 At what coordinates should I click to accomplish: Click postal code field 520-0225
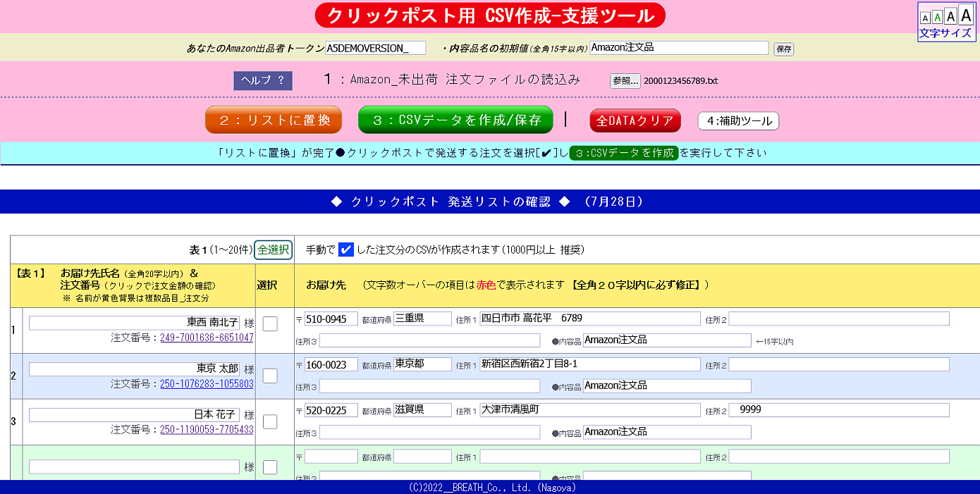[331, 410]
